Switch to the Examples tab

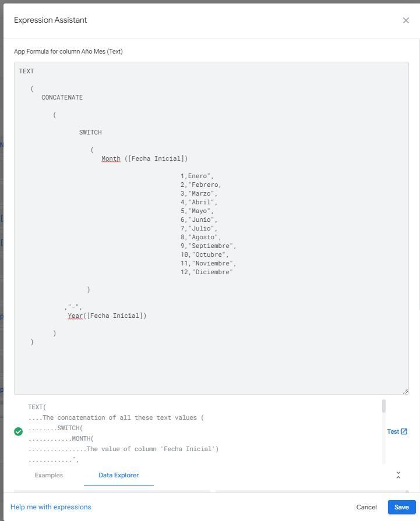point(49,475)
